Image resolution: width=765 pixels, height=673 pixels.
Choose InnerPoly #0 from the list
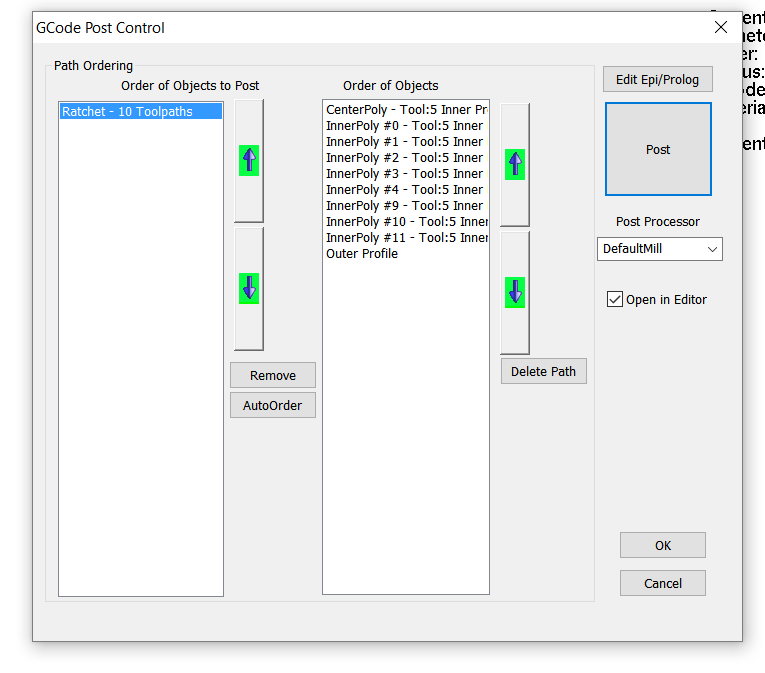(x=404, y=126)
